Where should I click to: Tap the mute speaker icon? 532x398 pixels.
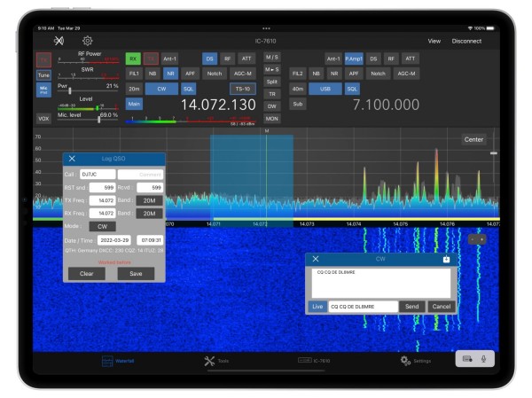pyautogui.click(x=59, y=41)
